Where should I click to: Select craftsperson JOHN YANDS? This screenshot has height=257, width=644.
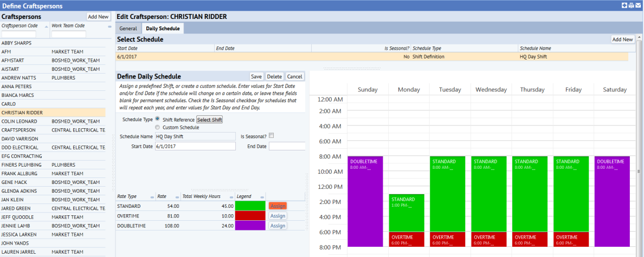pyautogui.click(x=53, y=243)
